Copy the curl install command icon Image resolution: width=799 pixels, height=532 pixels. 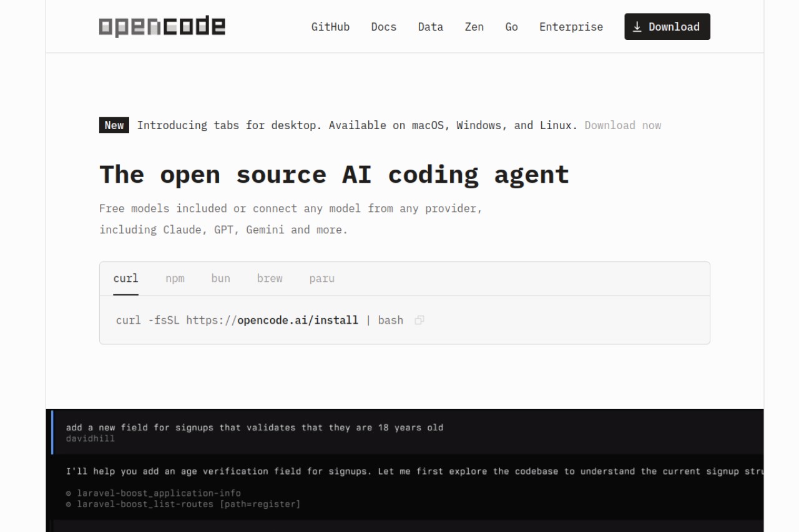(419, 320)
